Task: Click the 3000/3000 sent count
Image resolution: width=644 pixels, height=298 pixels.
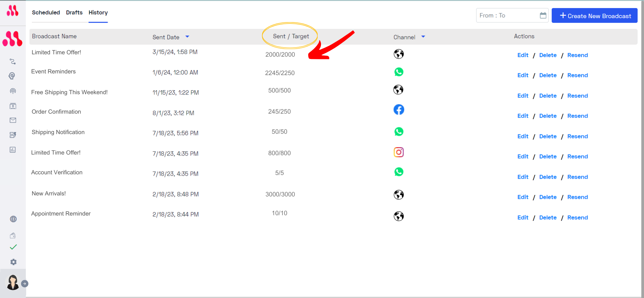Action: pyautogui.click(x=280, y=194)
